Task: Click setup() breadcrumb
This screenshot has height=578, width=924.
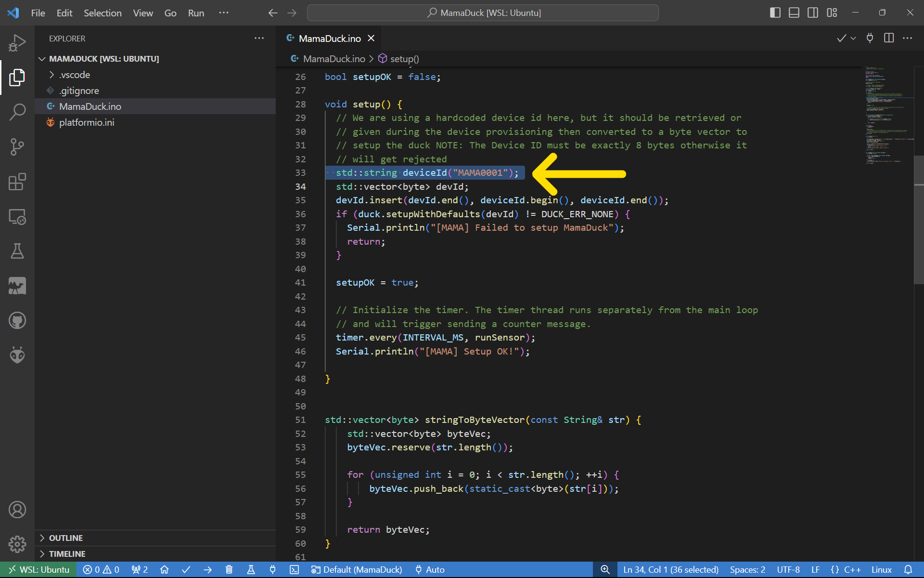Action: click(398, 59)
